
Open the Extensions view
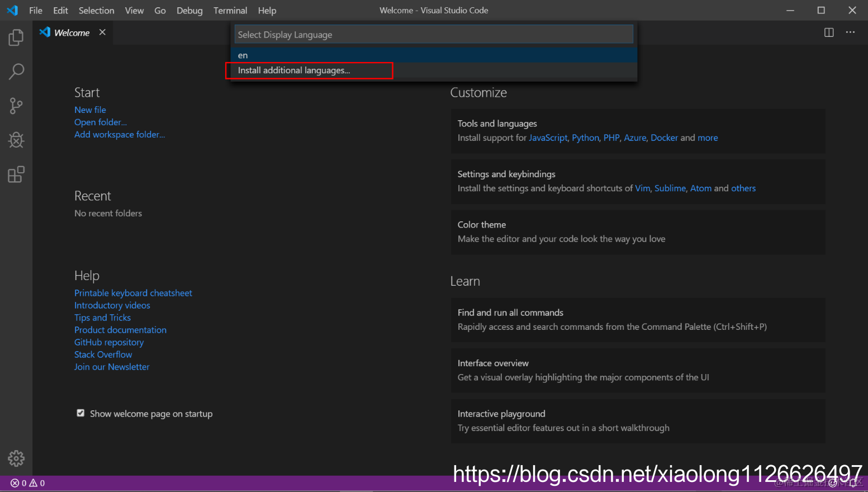point(16,174)
